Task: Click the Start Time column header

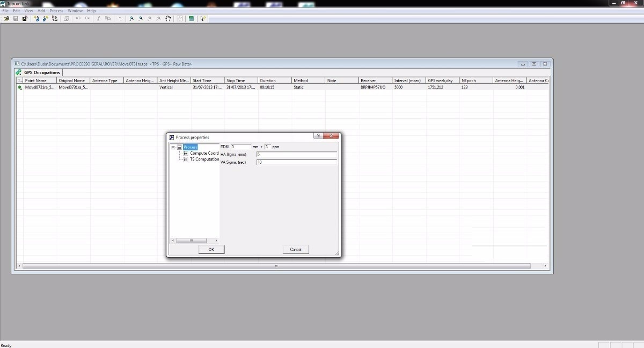Action: 208,81
